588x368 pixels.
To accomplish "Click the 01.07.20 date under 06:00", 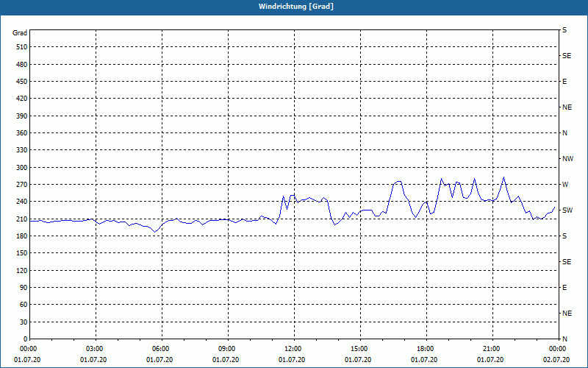I will click(159, 360).
